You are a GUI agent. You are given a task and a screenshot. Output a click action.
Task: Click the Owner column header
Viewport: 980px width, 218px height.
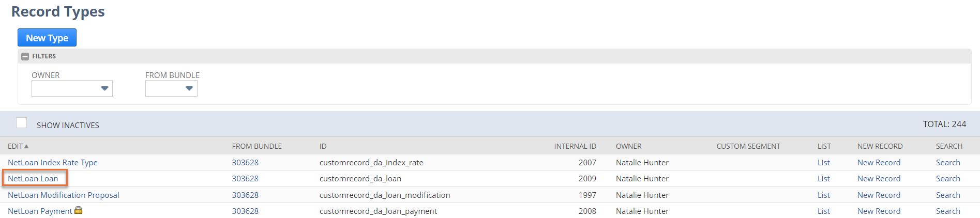pos(629,146)
